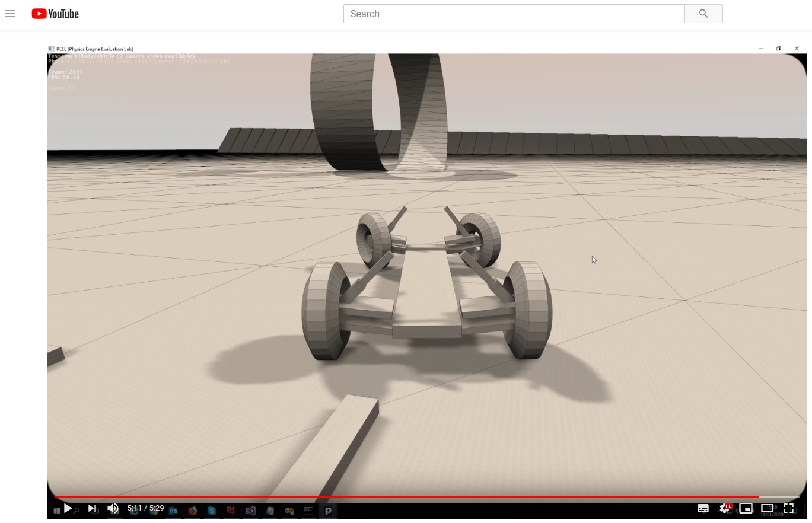The height and width of the screenshot is (523, 812).
Task: Open the HD settings gear menu
Action: tap(725, 508)
